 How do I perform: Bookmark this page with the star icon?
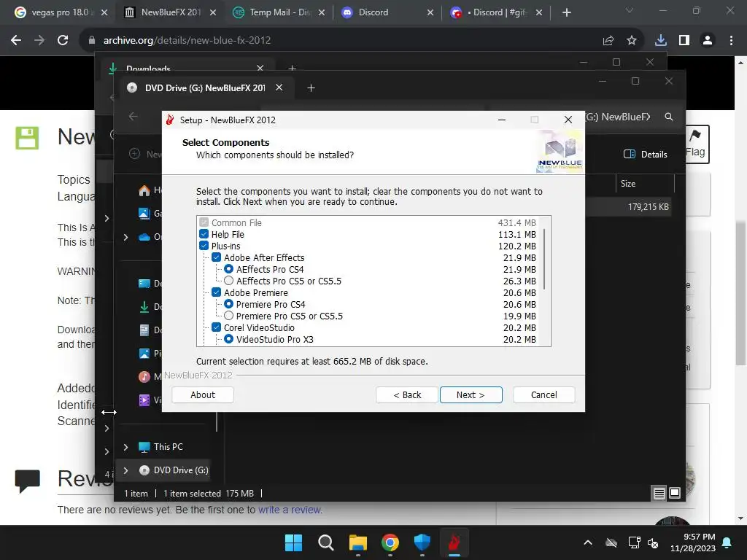[x=632, y=41]
